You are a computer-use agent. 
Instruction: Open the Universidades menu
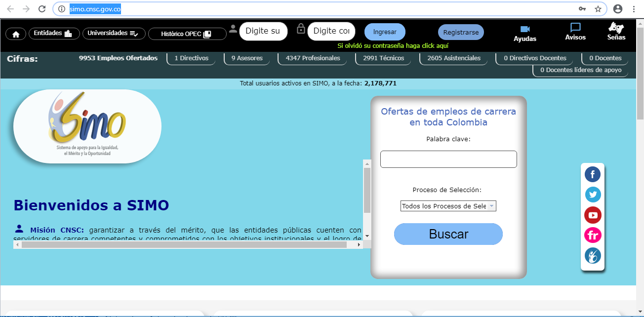point(114,34)
